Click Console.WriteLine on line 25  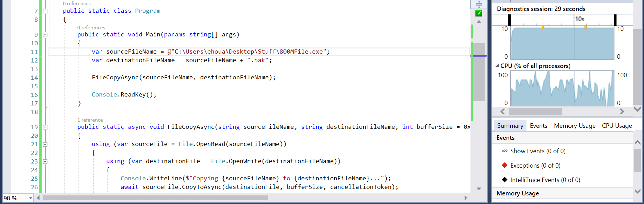click(151, 178)
